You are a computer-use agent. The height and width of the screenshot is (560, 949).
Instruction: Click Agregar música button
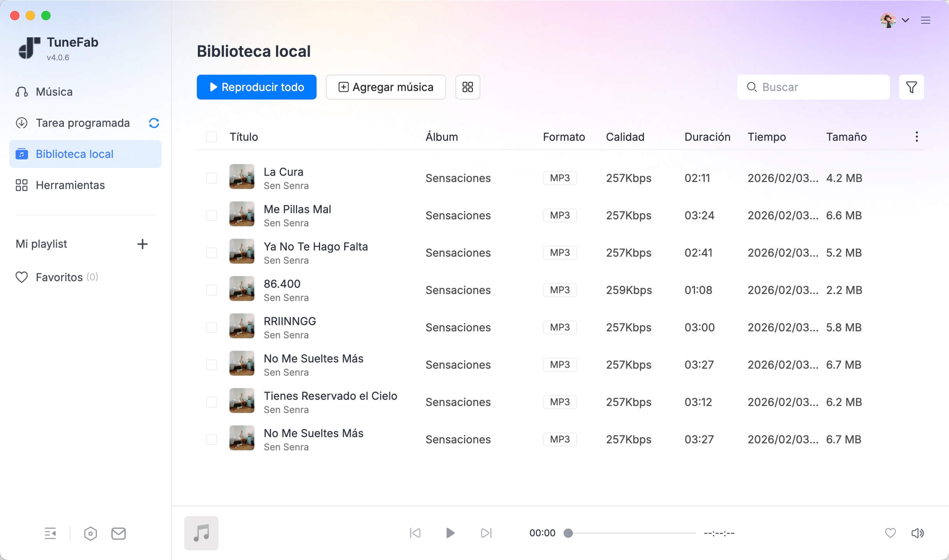coord(385,87)
